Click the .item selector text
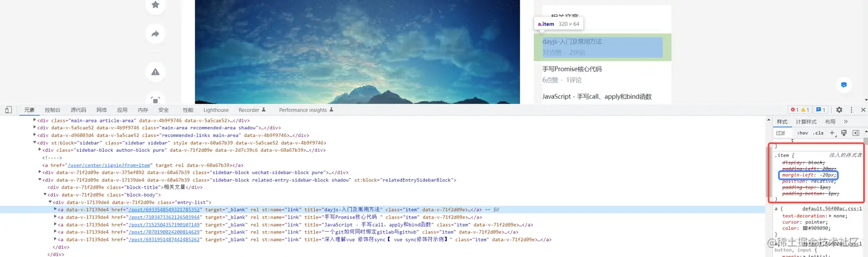 (782, 155)
